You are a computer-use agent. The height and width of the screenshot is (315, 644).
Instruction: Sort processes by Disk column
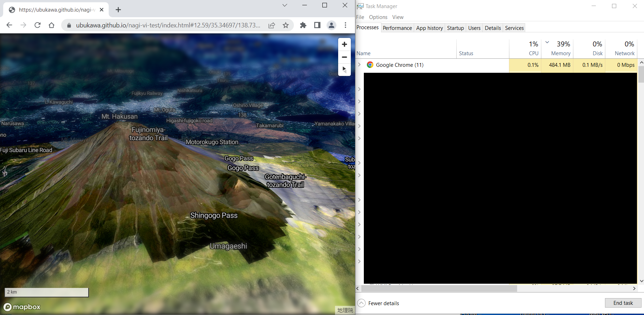(x=589, y=49)
